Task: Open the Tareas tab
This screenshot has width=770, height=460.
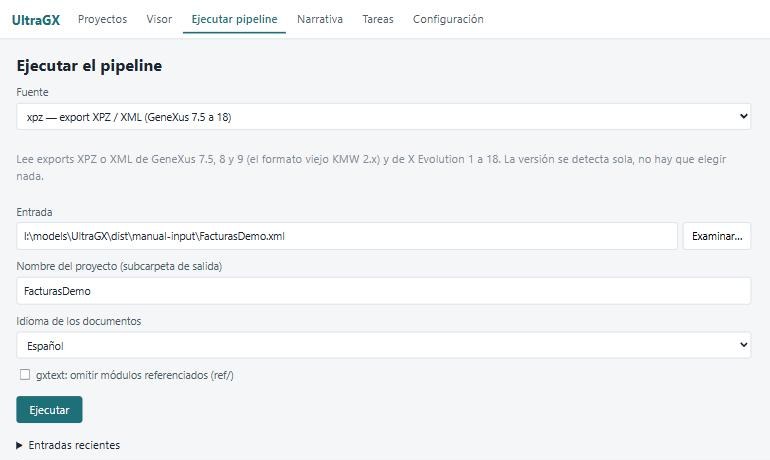Action: [378, 19]
